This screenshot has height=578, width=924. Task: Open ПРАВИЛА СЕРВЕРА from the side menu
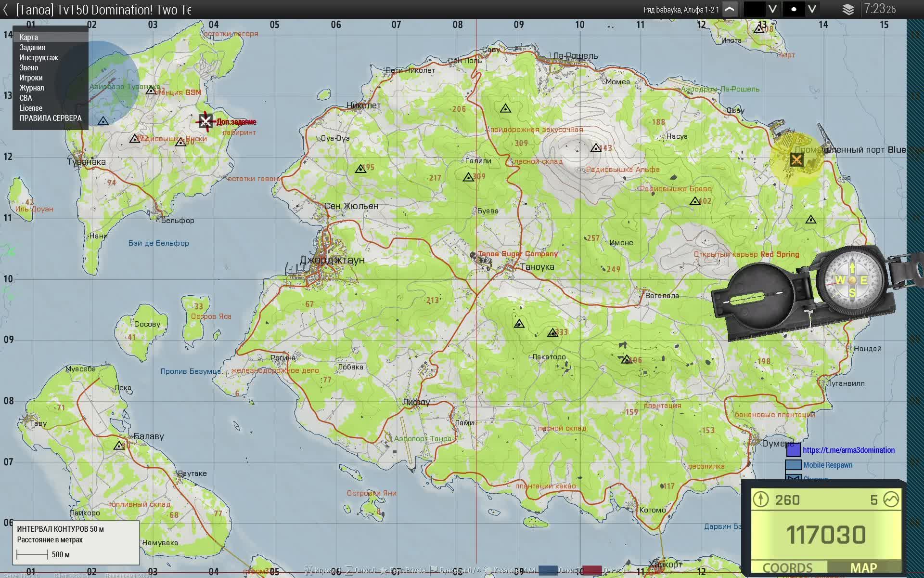[51, 118]
